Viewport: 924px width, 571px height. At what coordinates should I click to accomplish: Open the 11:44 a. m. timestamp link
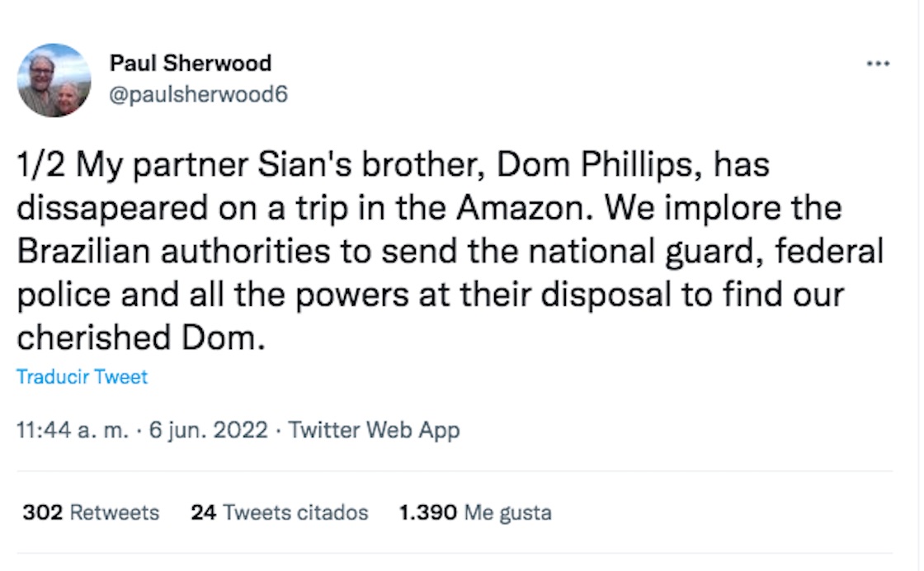point(72,430)
